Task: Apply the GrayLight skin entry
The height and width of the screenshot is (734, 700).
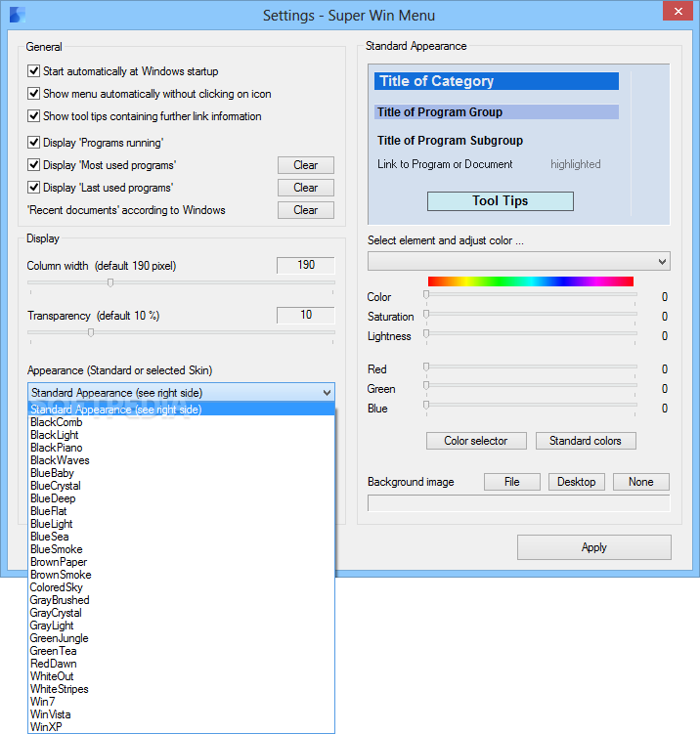Action: pos(182,626)
